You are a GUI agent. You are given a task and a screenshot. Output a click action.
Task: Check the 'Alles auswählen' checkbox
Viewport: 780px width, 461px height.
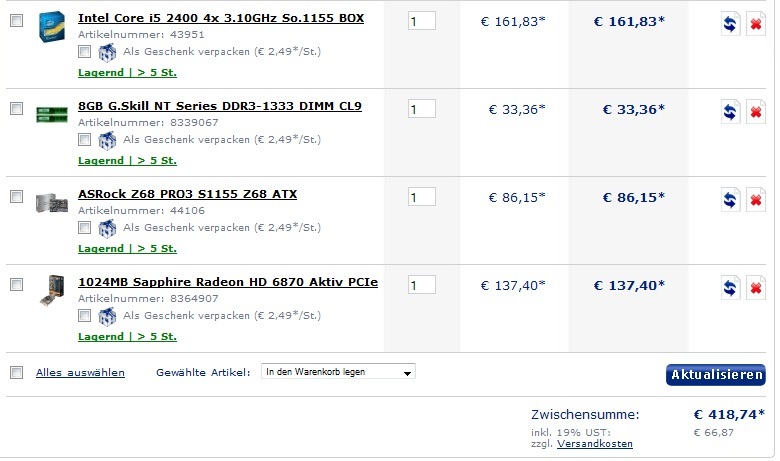(x=16, y=372)
